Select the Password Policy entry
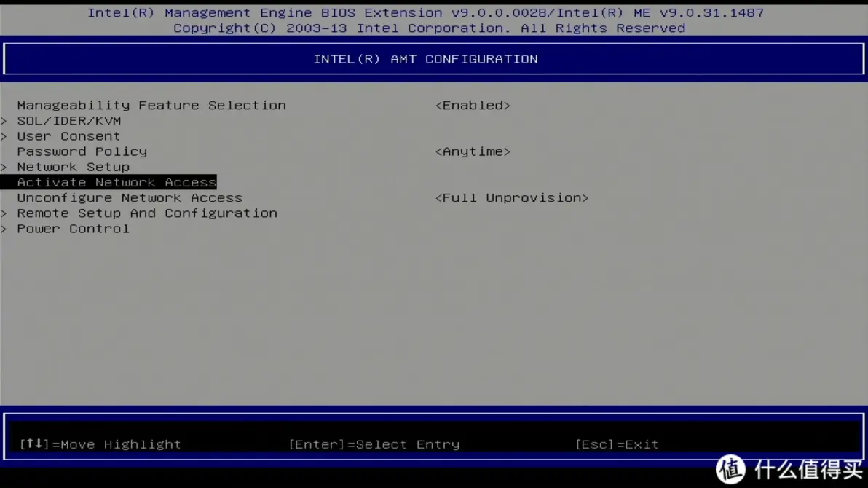This screenshot has width=868, height=488. click(82, 151)
